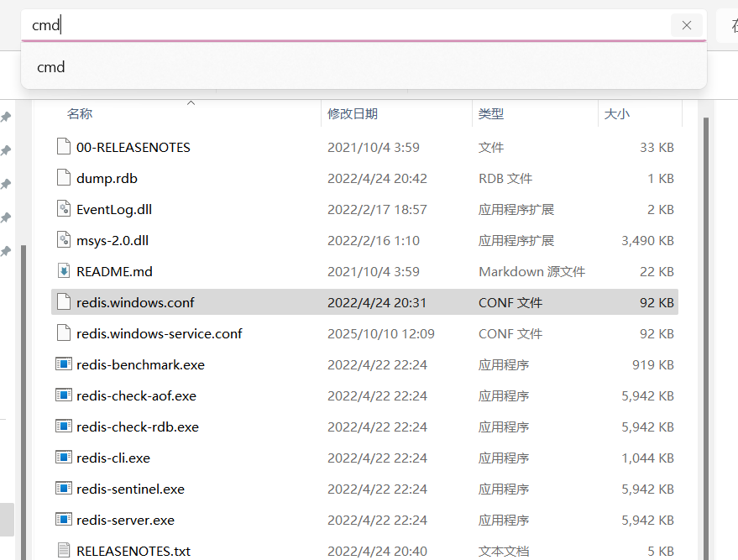Click the 文本文档 type of RELEASENOTES.txt

pyautogui.click(x=504, y=551)
